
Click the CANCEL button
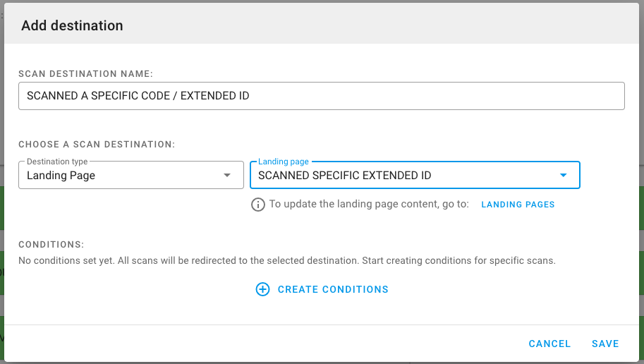pos(549,344)
